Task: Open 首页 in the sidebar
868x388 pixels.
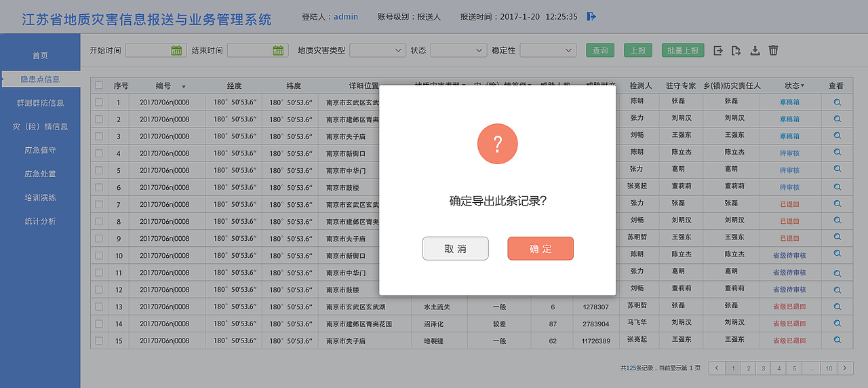Action: coord(41,56)
